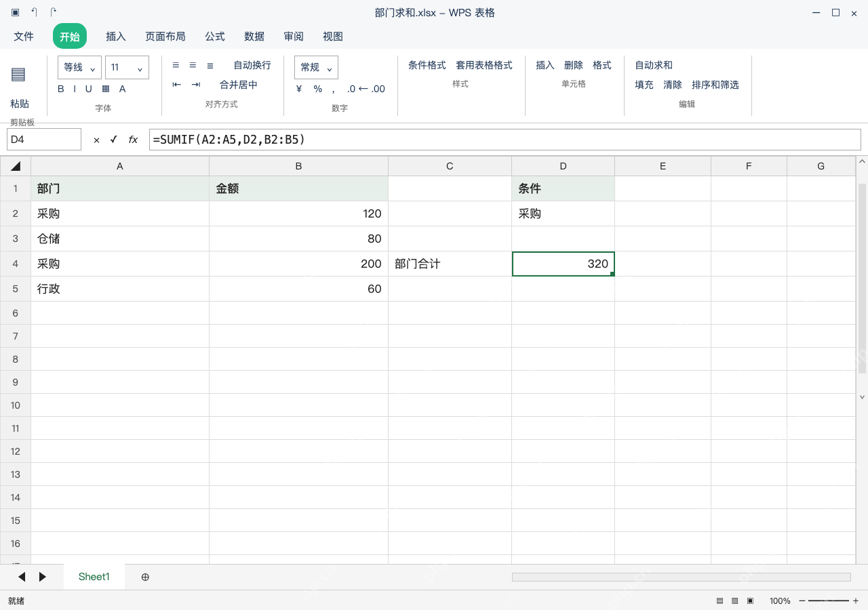Click the Paste clipboard icon

tap(18, 75)
